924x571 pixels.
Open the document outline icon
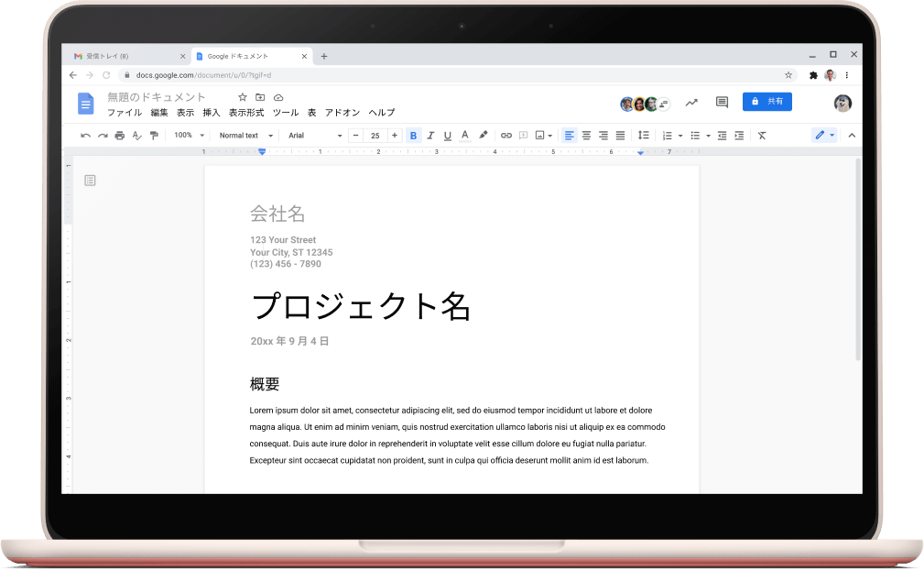point(90,181)
